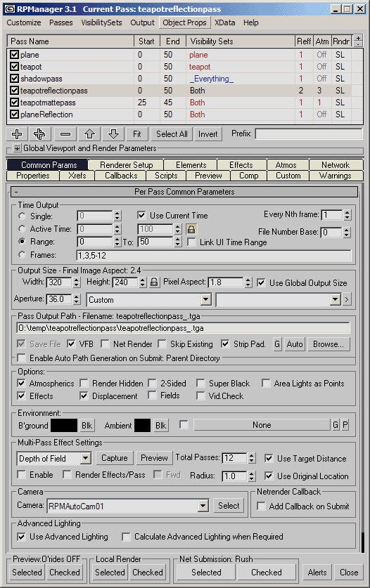Click the Select All button
The width and height of the screenshot is (370, 588).
pyautogui.click(x=172, y=134)
